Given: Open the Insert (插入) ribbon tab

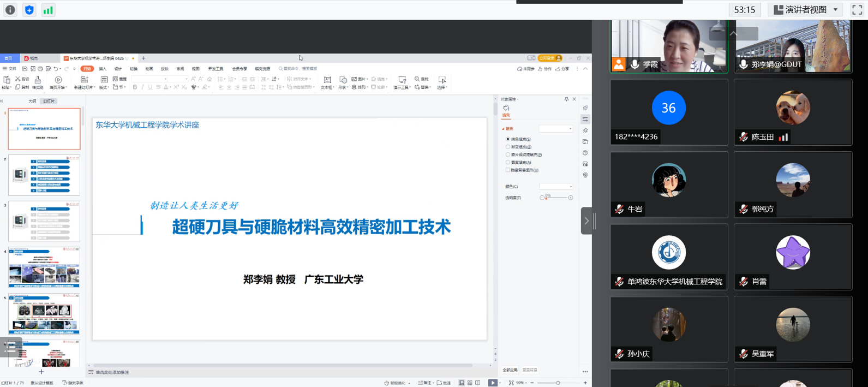Looking at the screenshot, I should click(103, 69).
